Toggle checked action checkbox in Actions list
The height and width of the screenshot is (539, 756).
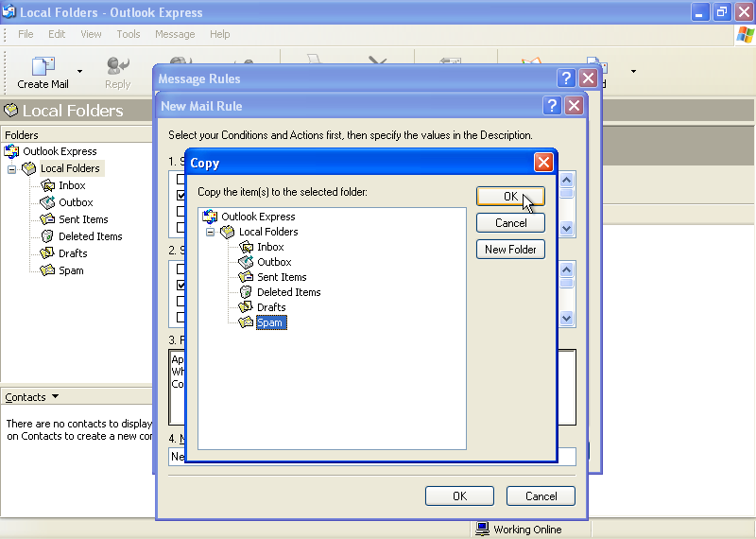pyautogui.click(x=180, y=285)
